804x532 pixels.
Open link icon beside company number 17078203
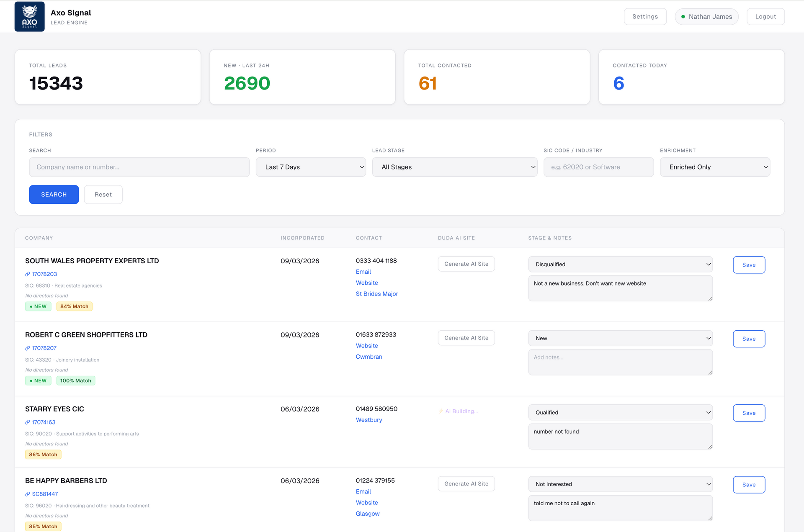click(x=27, y=274)
